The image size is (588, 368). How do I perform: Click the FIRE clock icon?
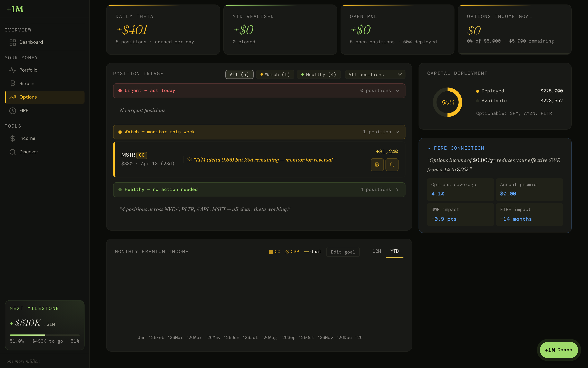pyautogui.click(x=13, y=110)
